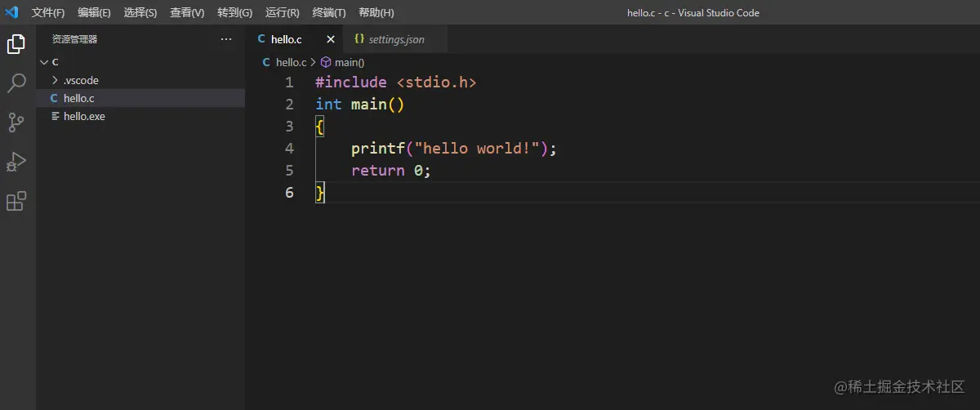
Task: Click line number 5 in the gutter
Action: (x=289, y=171)
